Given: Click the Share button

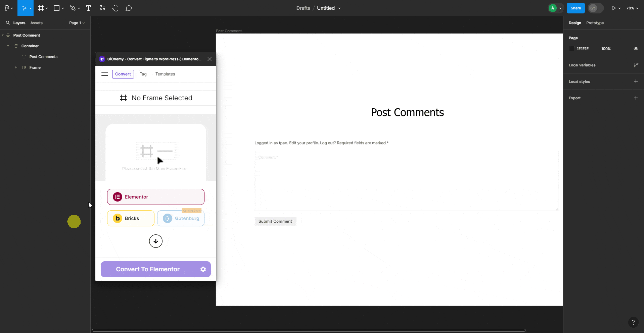Looking at the screenshot, I should 576,8.
